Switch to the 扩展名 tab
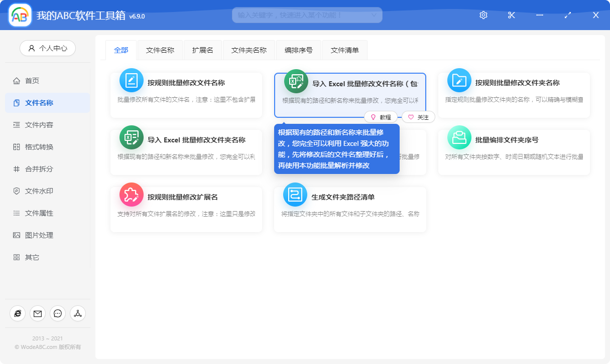The width and height of the screenshot is (610, 364). coord(203,50)
